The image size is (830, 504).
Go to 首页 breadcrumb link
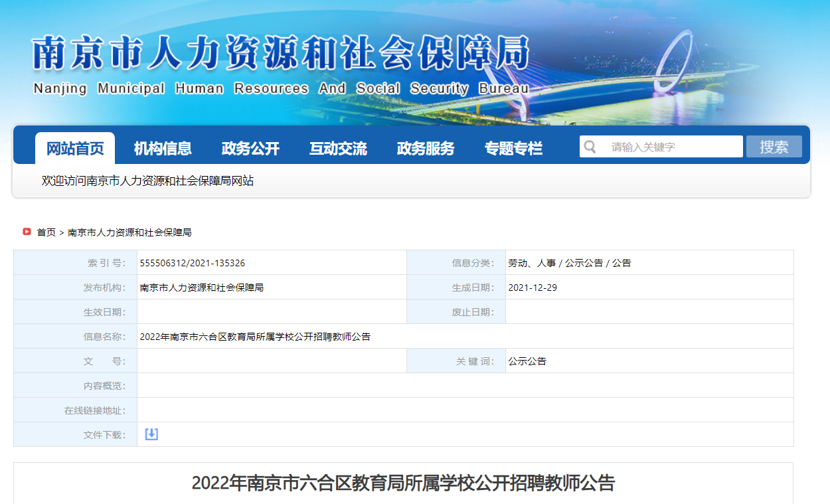pyautogui.click(x=46, y=232)
